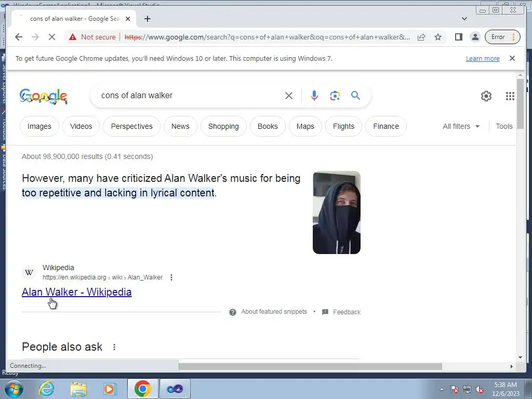
Task: Go forward with the arrow button
Action: [35, 37]
